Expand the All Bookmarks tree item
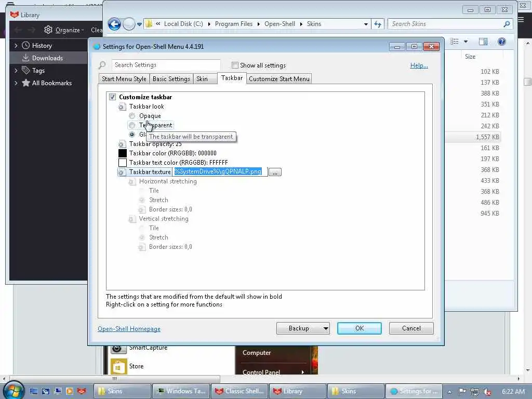Screen dimensions: 532x399 (16, 83)
